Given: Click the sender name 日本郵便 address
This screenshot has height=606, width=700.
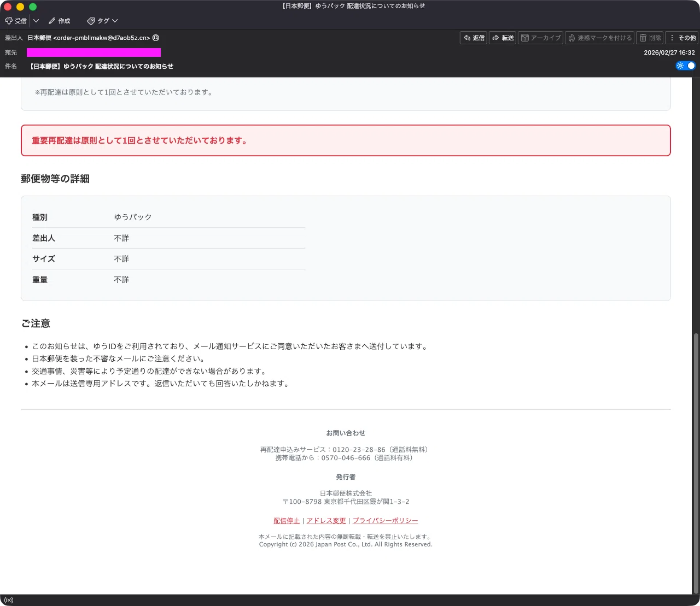Looking at the screenshot, I should point(89,38).
